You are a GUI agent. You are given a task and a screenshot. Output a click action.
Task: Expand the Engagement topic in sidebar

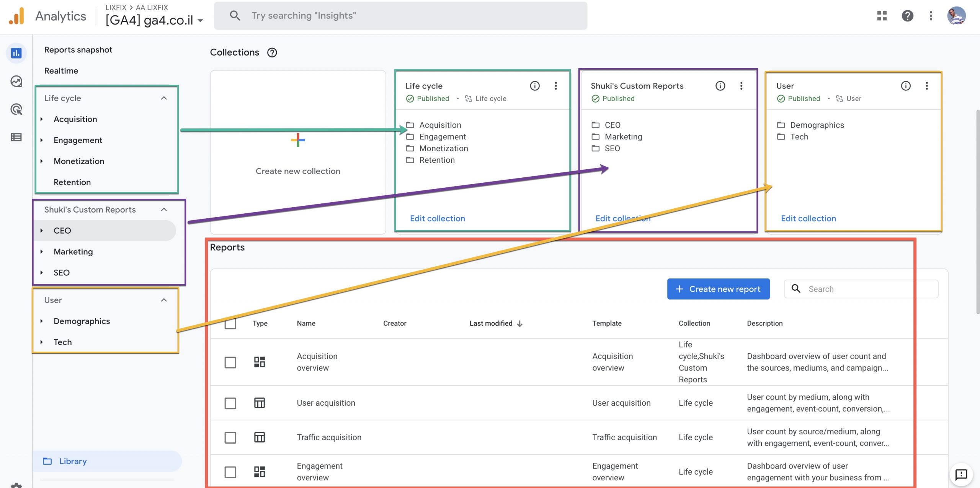41,140
